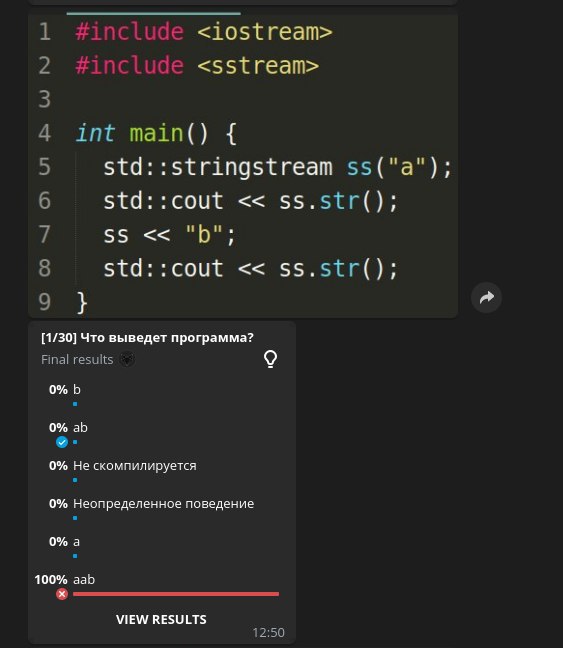
Task: Click the "Final results" label
Action: coord(77,360)
